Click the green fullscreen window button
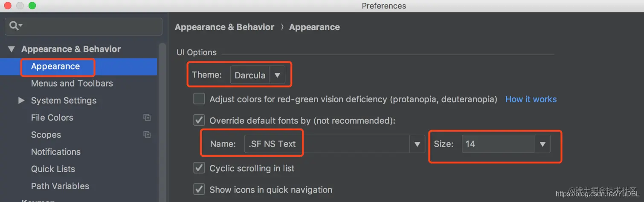 [32, 6]
